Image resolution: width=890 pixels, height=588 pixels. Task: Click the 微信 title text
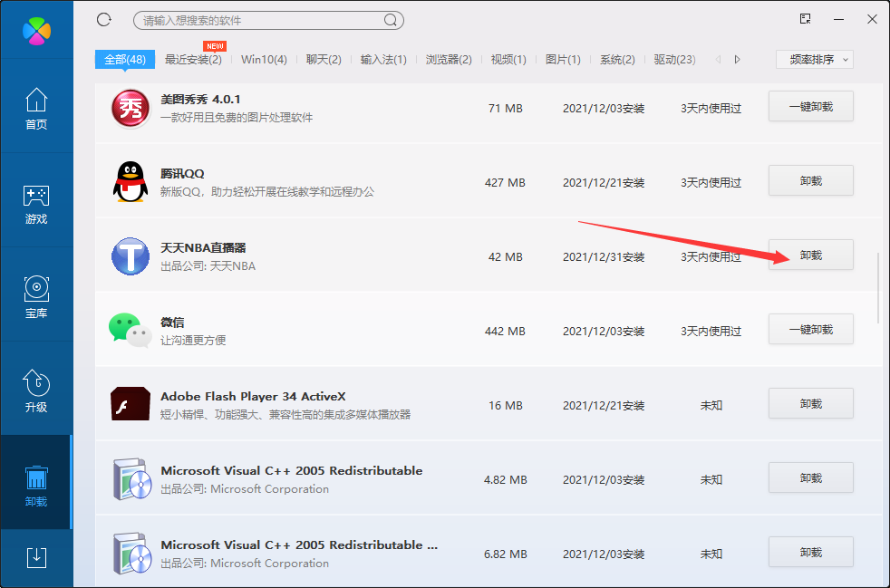[x=172, y=323]
